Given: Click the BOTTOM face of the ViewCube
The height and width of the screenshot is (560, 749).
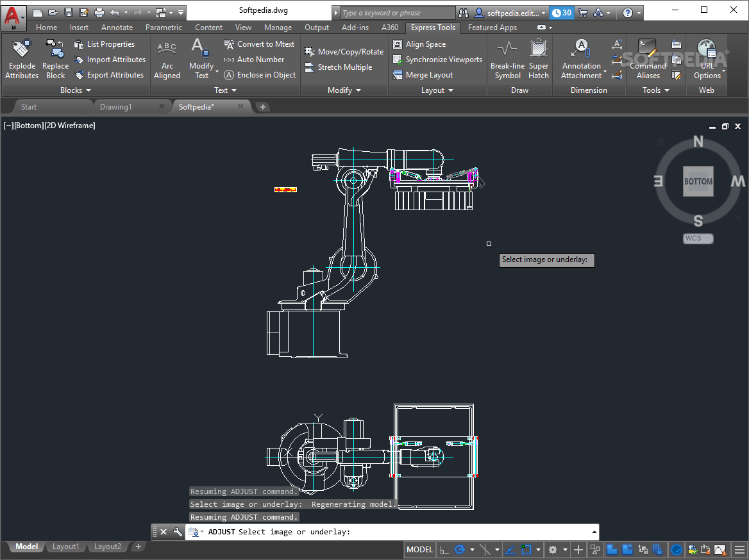Looking at the screenshot, I should click(x=698, y=181).
